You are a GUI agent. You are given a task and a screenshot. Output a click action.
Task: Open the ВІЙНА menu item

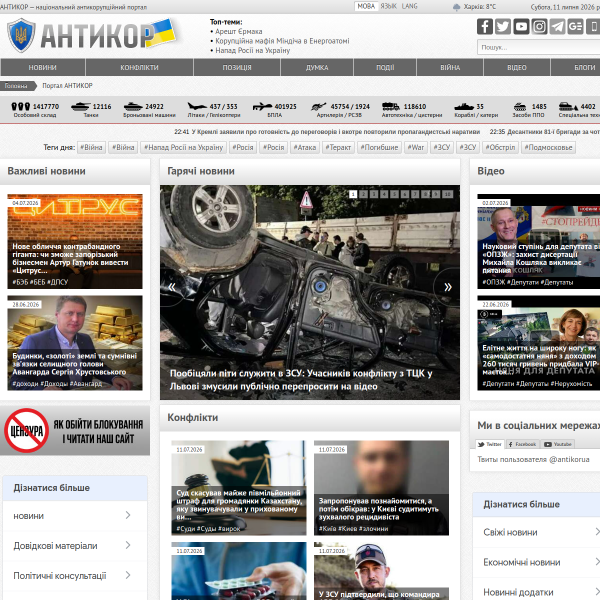pyautogui.click(x=450, y=67)
